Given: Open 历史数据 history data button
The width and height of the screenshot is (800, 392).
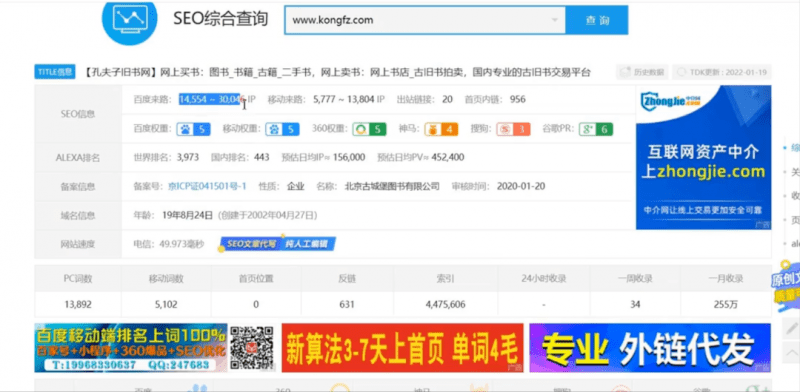Looking at the screenshot, I should [643, 72].
